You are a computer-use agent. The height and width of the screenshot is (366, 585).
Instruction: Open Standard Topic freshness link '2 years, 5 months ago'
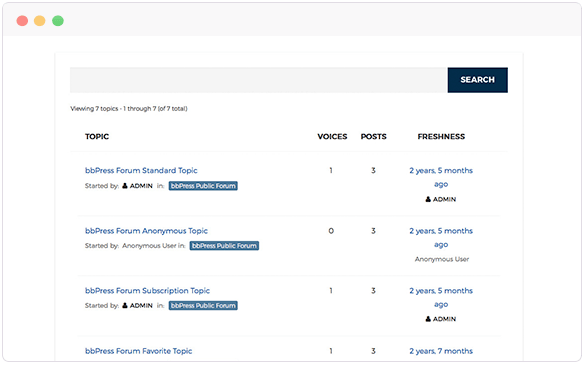pos(441,177)
